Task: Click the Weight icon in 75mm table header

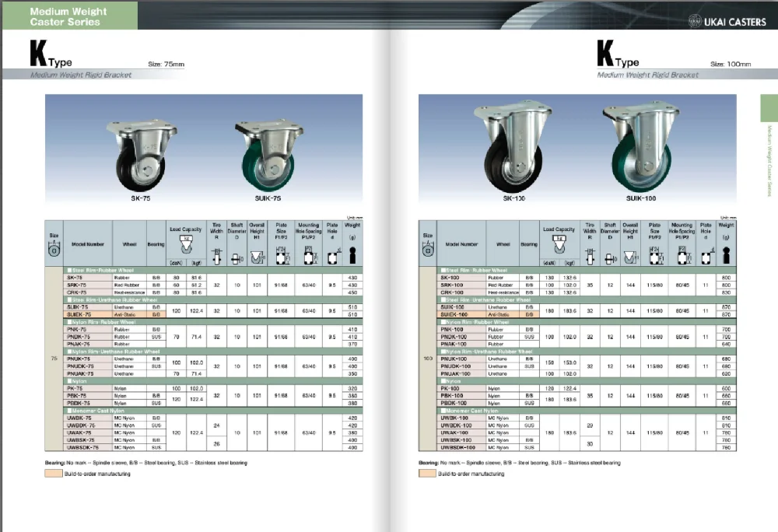Action: (x=352, y=255)
